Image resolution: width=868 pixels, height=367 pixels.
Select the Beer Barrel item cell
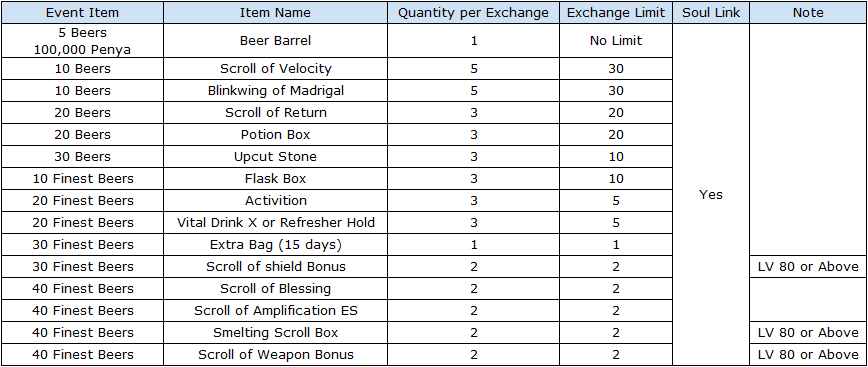point(275,40)
